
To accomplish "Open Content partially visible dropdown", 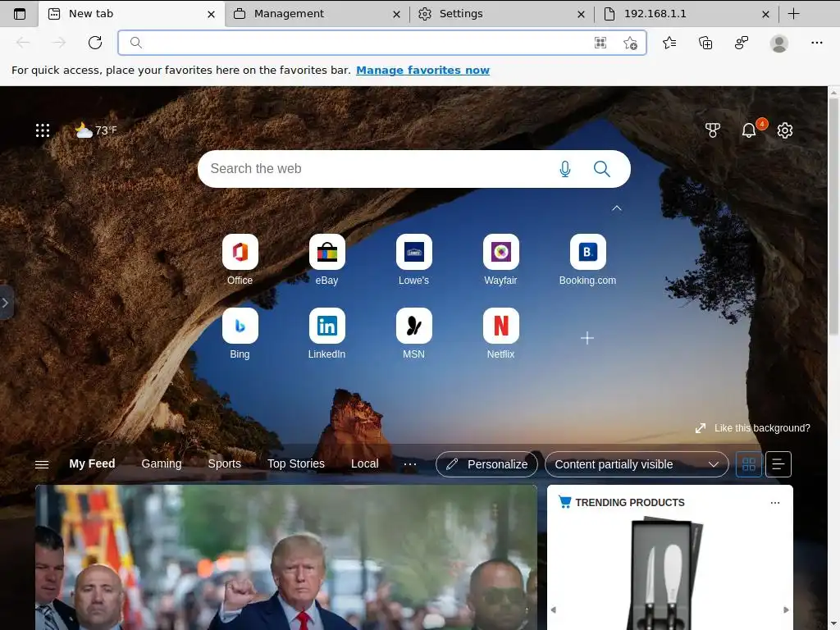I will point(637,464).
